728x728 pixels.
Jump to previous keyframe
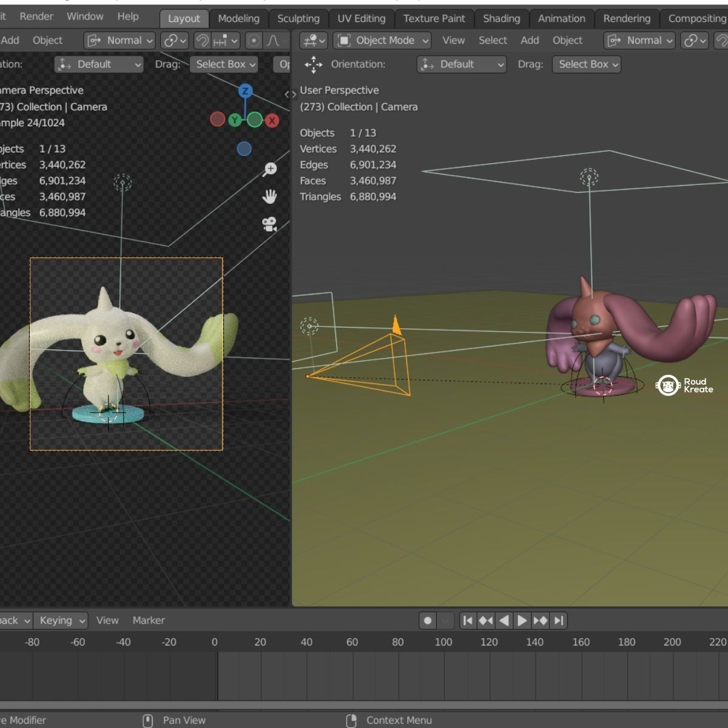tap(486, 621)
